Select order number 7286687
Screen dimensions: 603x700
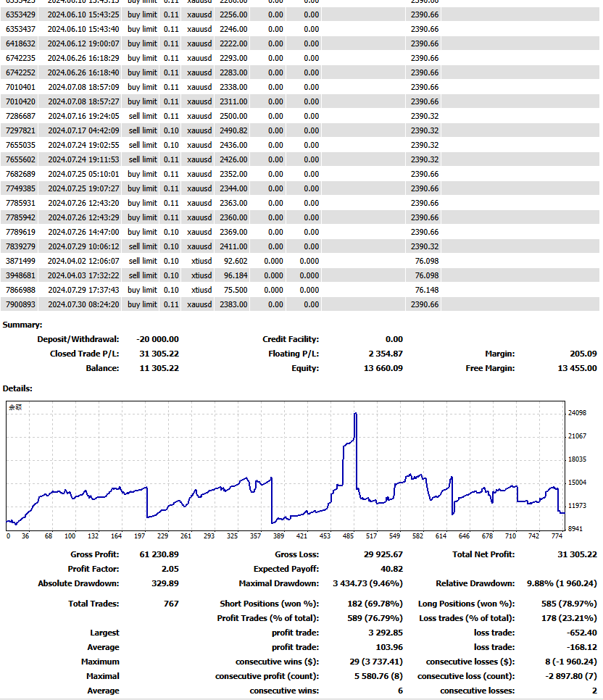pos(20,116)
